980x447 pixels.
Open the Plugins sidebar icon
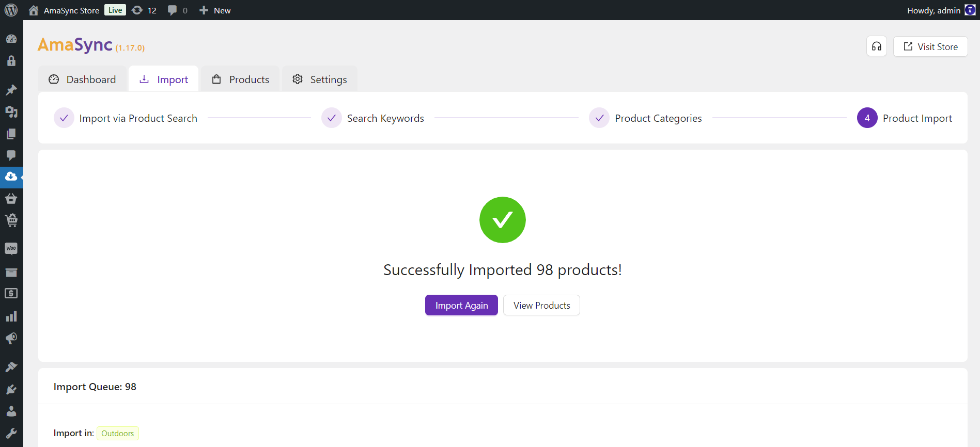(x=11, y=389)
